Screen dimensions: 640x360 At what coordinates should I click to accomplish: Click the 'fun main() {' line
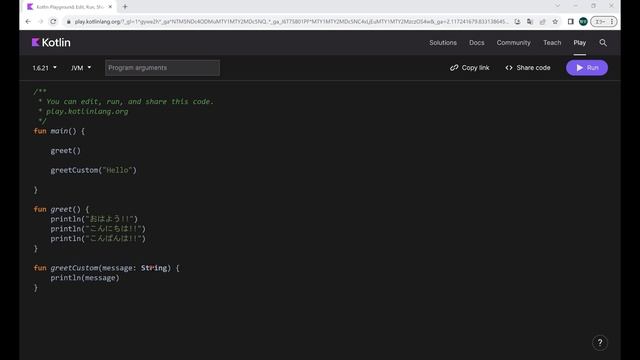[x=59, y=131]
